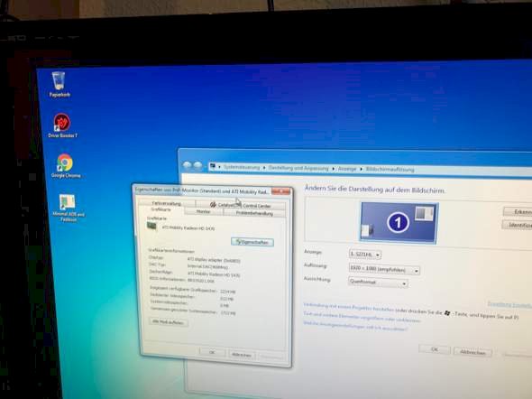Switch to the Monitor tab

coord(203,211)
